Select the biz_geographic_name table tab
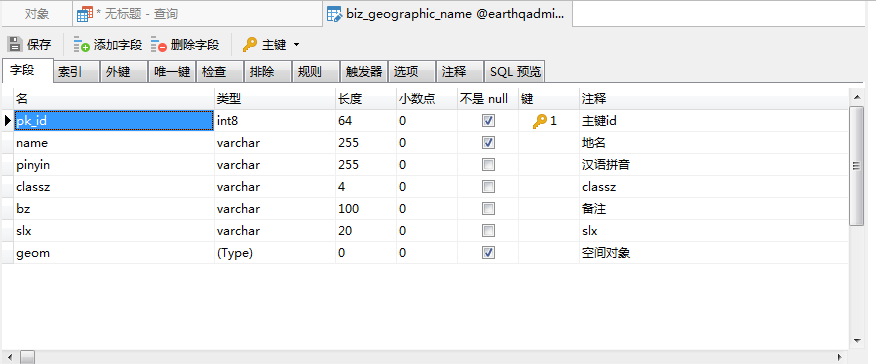Image resolution: width=876 pixels, height=364 pixels. 447,14
